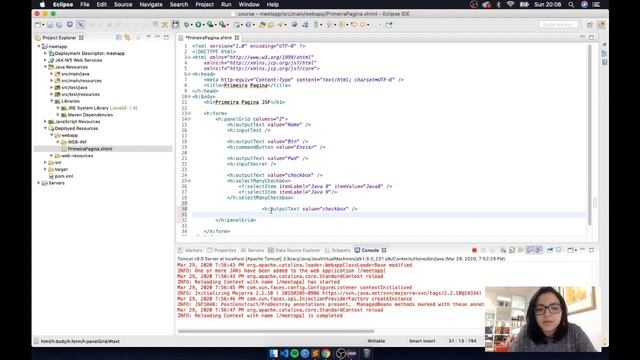Switch to the Snippets tab

pos(338,250)
